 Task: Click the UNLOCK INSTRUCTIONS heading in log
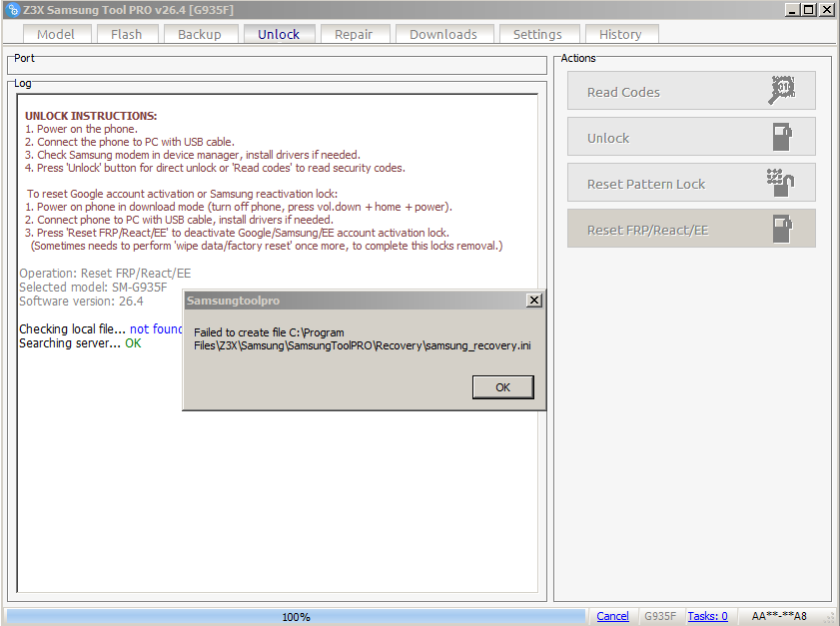(91, 116)
